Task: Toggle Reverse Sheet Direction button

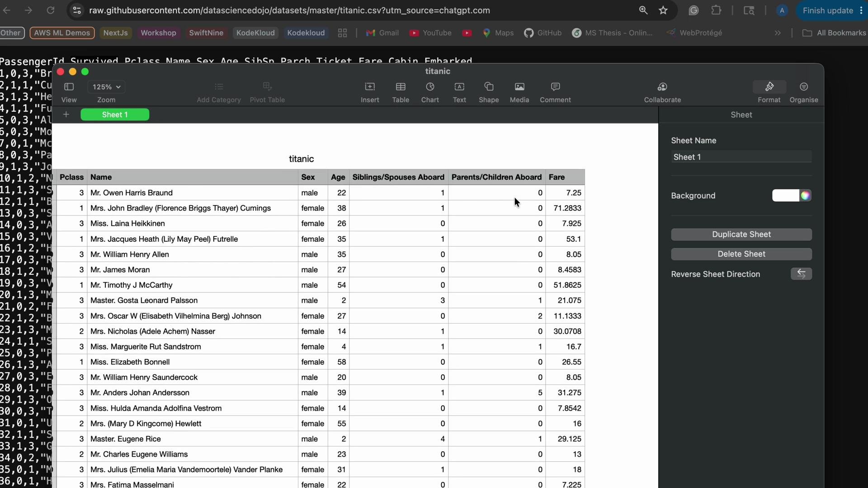Action: point(801,274)
